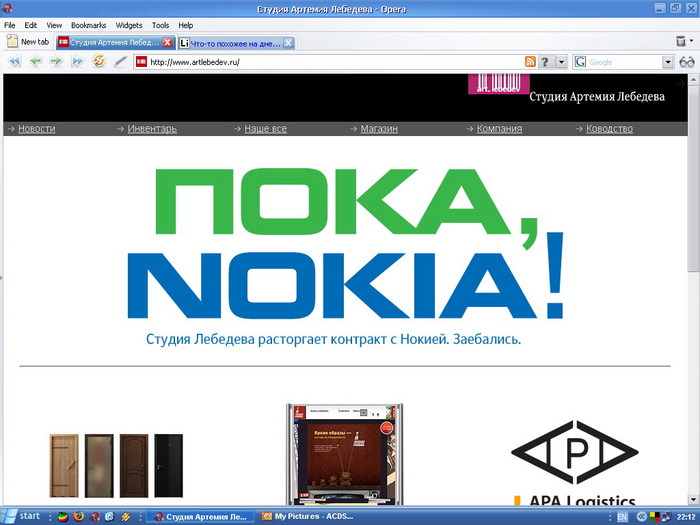Expand the address bar history dropdown
The image size is (700, 525).
click(561, 62)
